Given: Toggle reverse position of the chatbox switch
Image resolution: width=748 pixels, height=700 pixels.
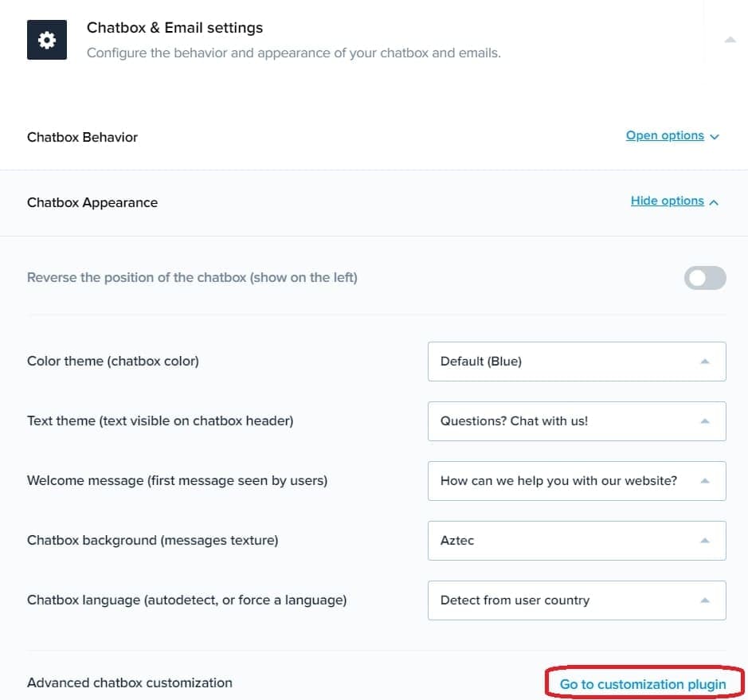Looking at the screenshot, I should [x=705, y=278].
